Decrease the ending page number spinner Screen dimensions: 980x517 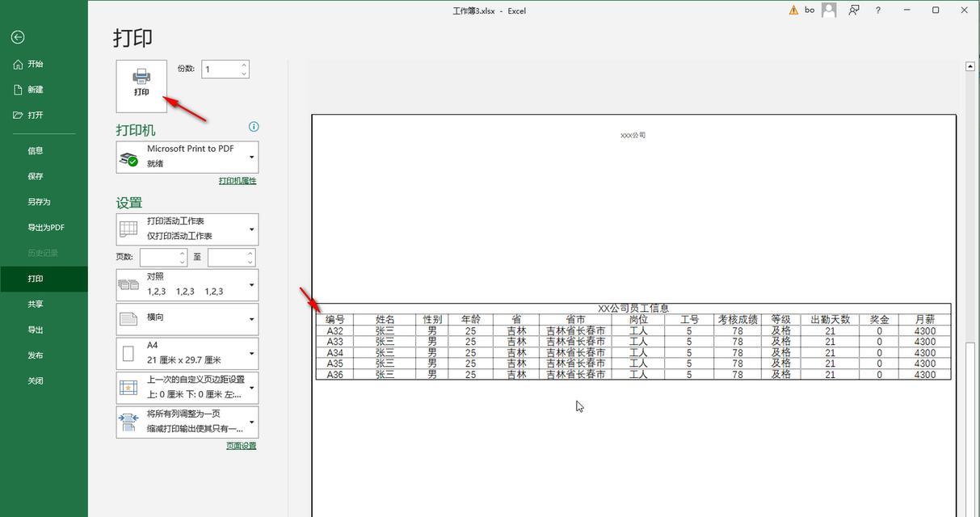tap(250, 262)
